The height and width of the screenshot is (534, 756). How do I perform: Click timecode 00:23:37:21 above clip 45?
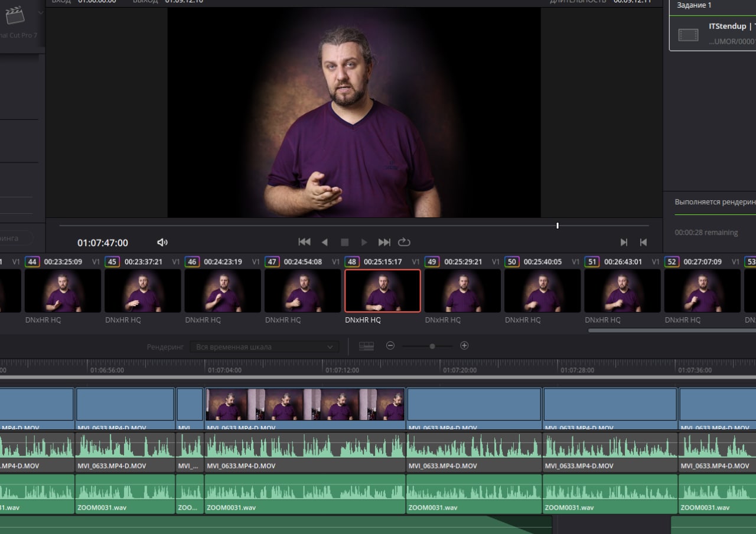pyautogui.click(x=144, y=262)
